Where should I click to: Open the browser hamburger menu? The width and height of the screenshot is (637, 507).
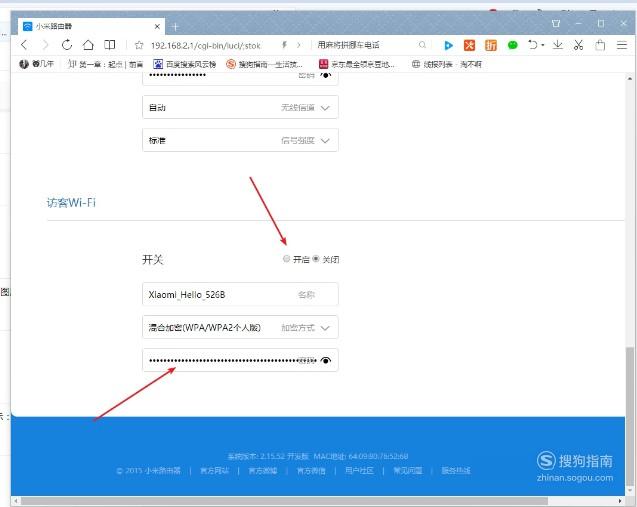622,45
